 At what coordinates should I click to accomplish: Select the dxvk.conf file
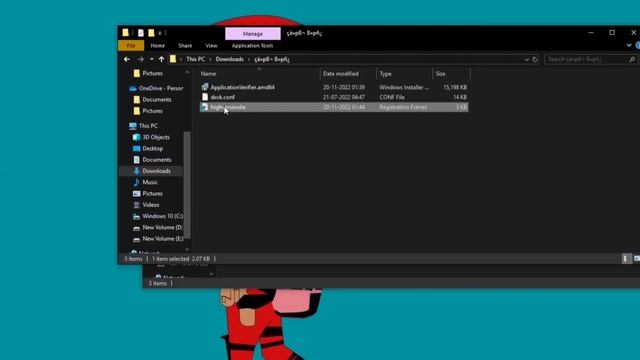222,97
